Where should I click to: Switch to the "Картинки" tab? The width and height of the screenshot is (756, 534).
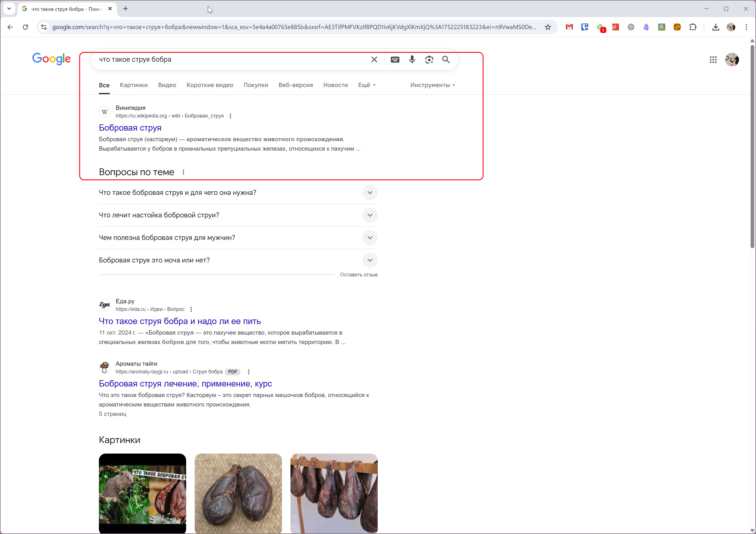(134, 85)
